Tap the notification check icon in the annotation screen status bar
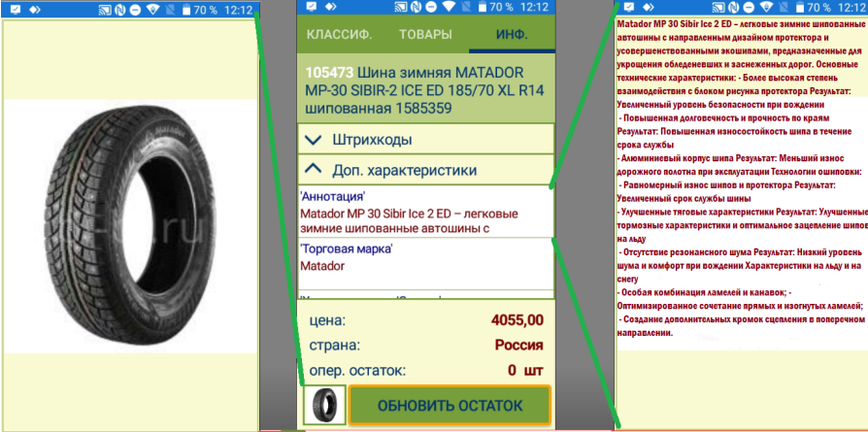868x432 pixels. pyautogui.click(x=629, y=7)
